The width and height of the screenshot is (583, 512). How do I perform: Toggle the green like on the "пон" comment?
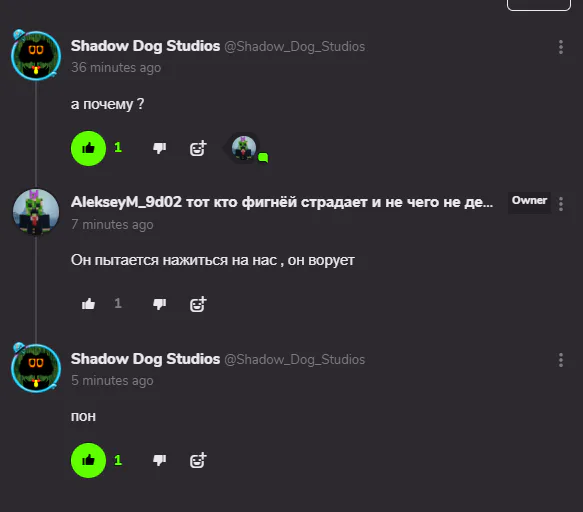[88, 460]
